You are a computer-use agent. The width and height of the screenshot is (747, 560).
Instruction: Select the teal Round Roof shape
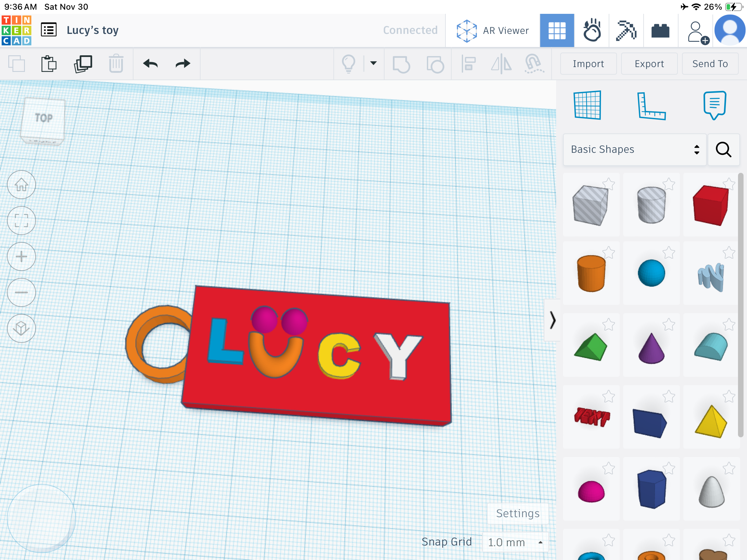click(711, 346)
